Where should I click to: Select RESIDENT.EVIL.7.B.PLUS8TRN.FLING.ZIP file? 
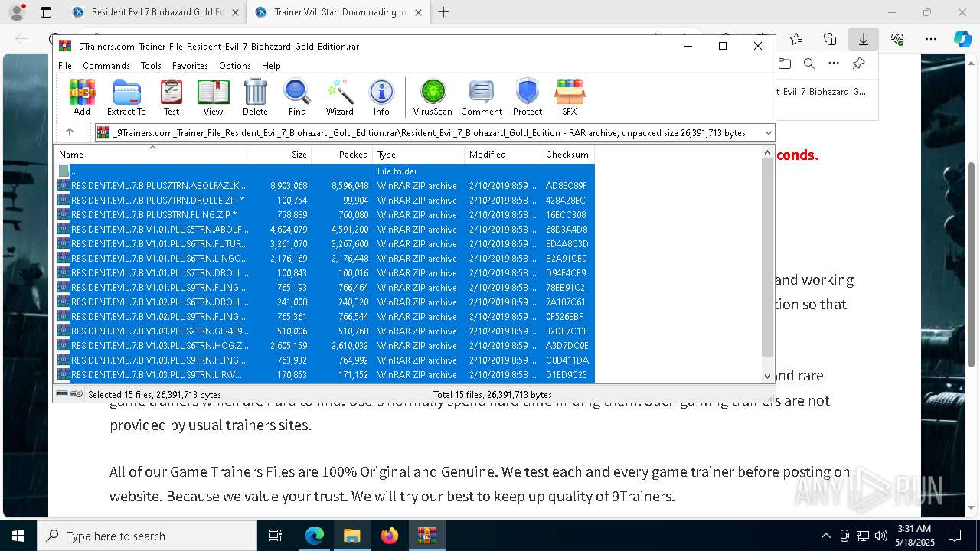click(325, 215)
